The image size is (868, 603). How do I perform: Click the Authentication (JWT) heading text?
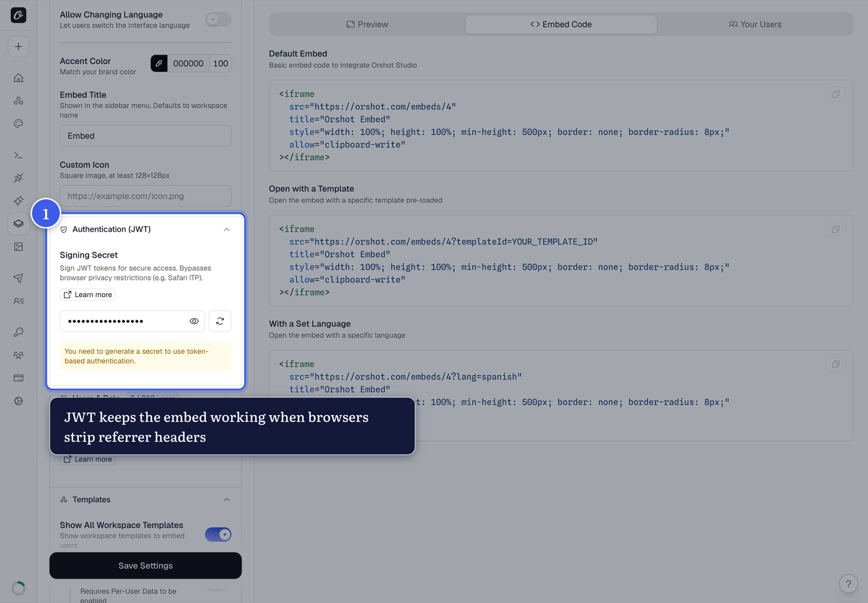(x=112, y=230)
